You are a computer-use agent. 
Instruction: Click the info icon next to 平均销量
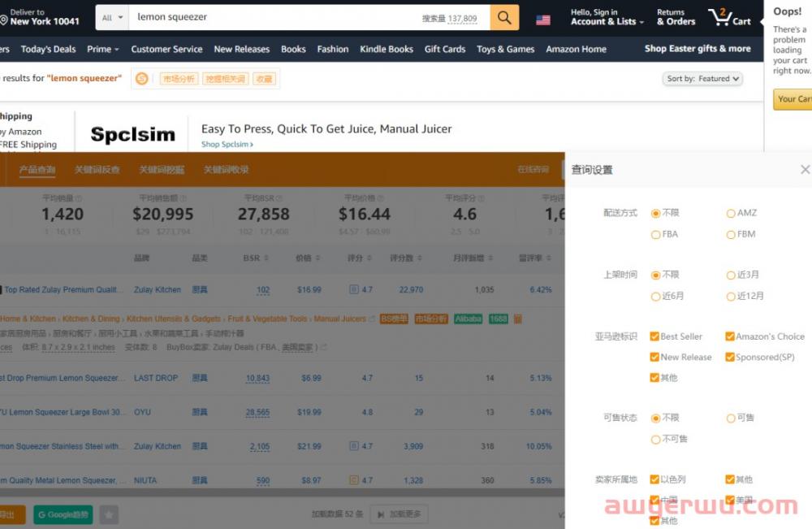79,198
